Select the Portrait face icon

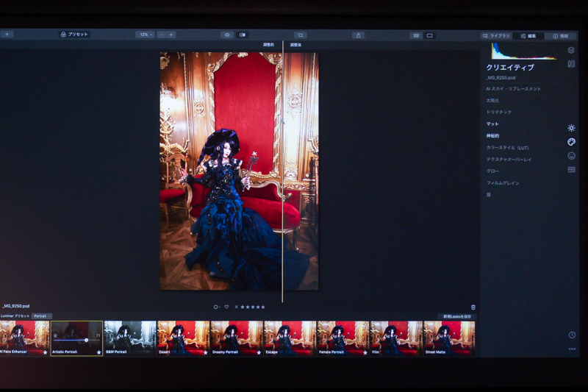pos(571,156)
